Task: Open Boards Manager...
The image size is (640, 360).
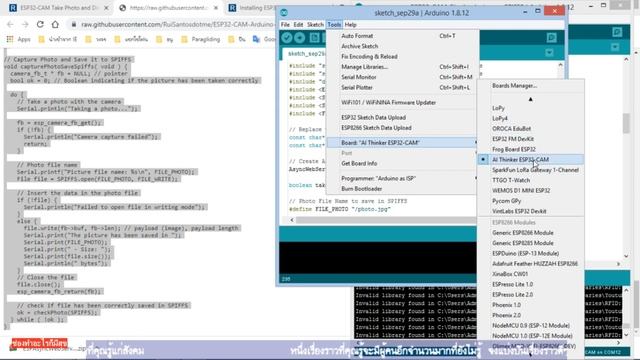Action: pos(531,86)
